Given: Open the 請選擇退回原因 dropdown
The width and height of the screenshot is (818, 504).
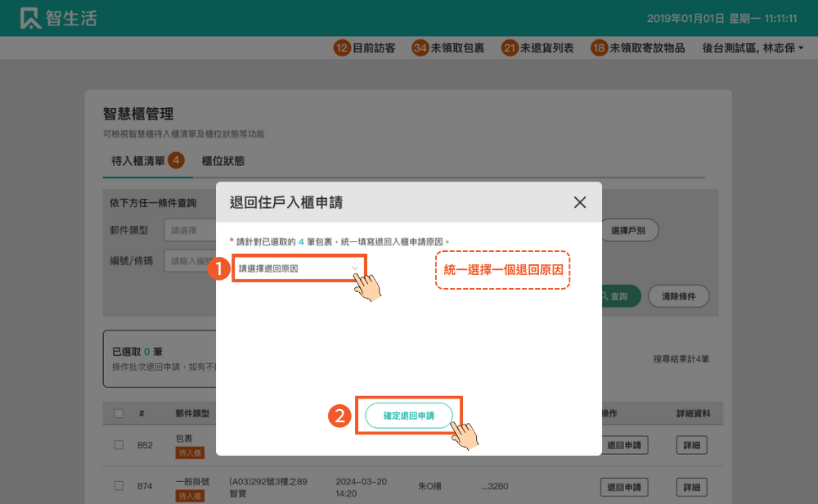Looking at the screenshot, I should pyautogui.click(x=299, y=268).
